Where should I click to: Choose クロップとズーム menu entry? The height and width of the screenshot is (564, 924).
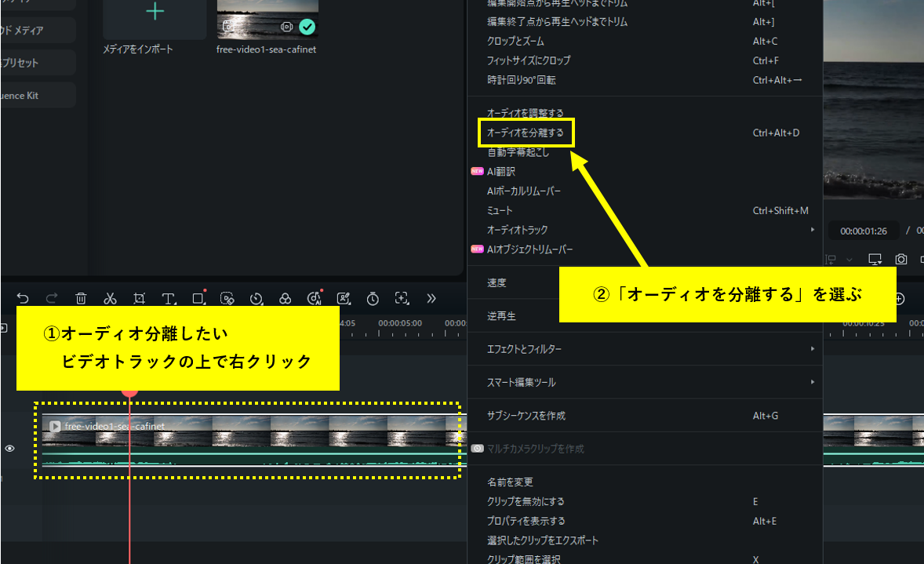[515, 41]
